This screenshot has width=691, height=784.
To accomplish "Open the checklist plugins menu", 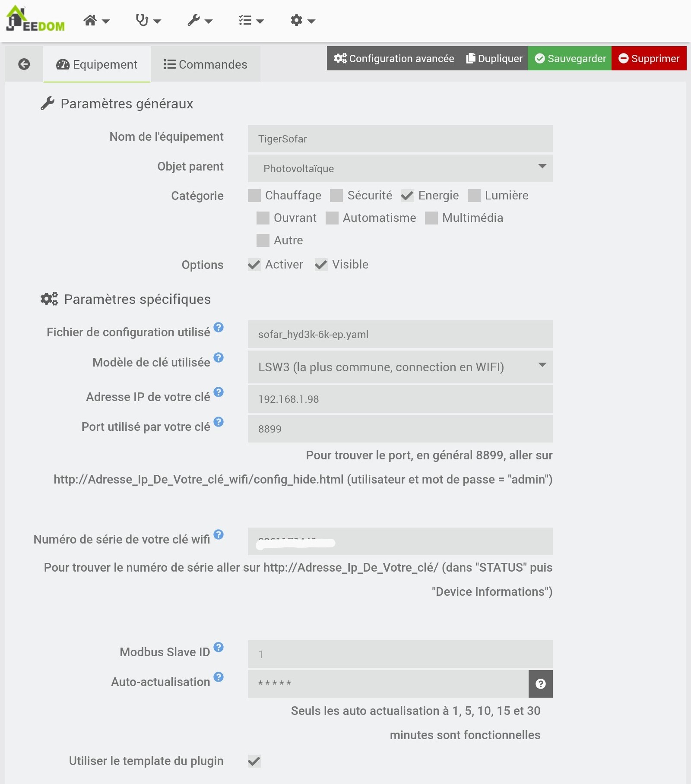I will (251, 20).
